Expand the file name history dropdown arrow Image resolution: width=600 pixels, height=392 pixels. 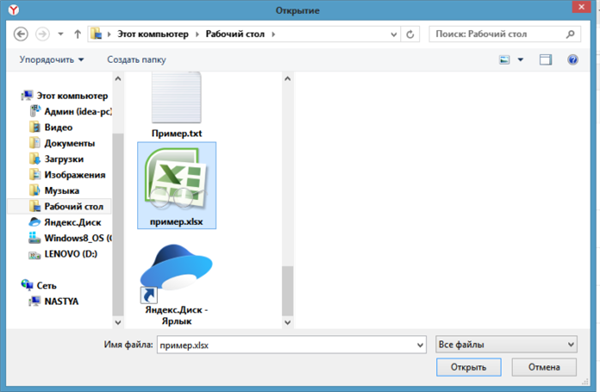pos(420,345)
